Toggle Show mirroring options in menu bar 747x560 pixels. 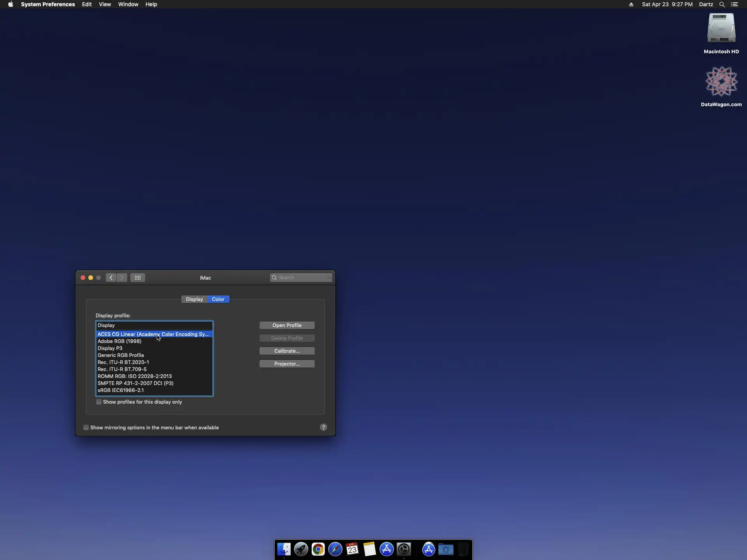(86, 428)
